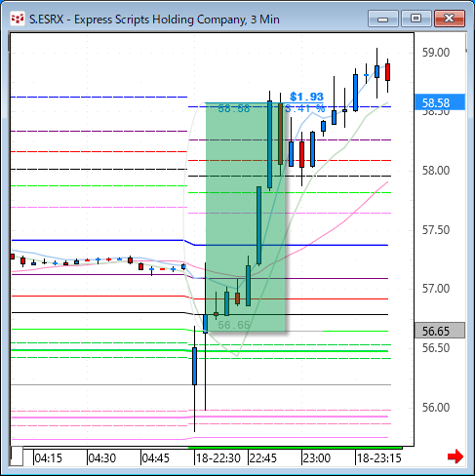Screen dimensions: 475x476
Task: Click the 58.00 price scale label
Action: pos(436,170)
